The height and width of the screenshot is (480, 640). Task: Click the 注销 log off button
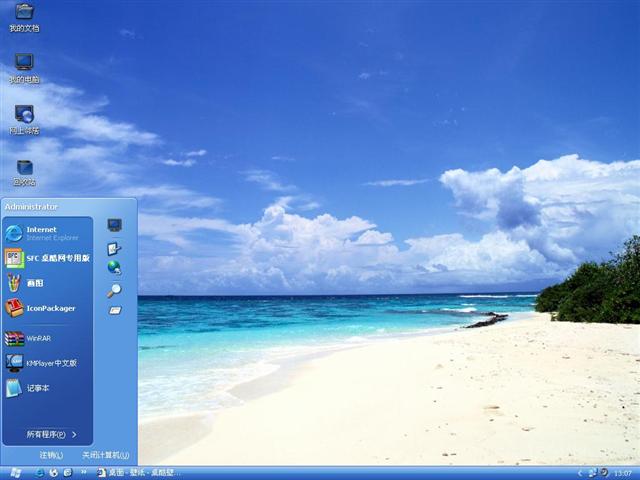pyautogui.click(x=51, y=455)
